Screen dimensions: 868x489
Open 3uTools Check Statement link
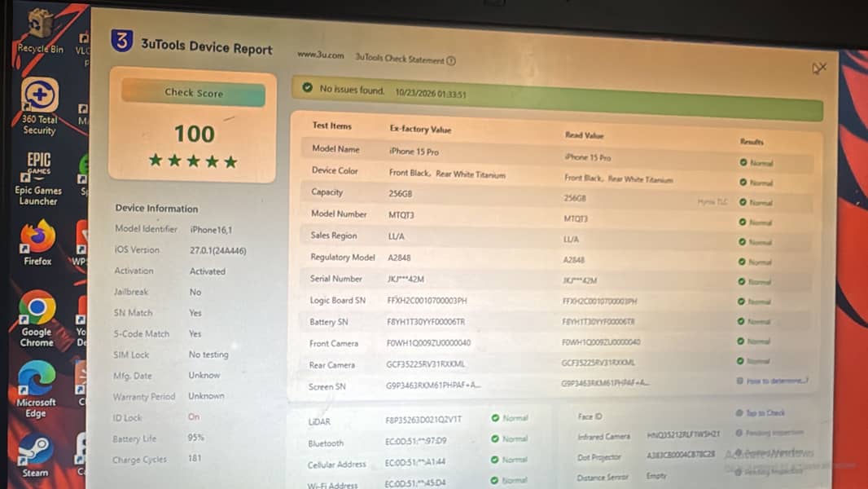pyautogui.click(x=400, y=59)
